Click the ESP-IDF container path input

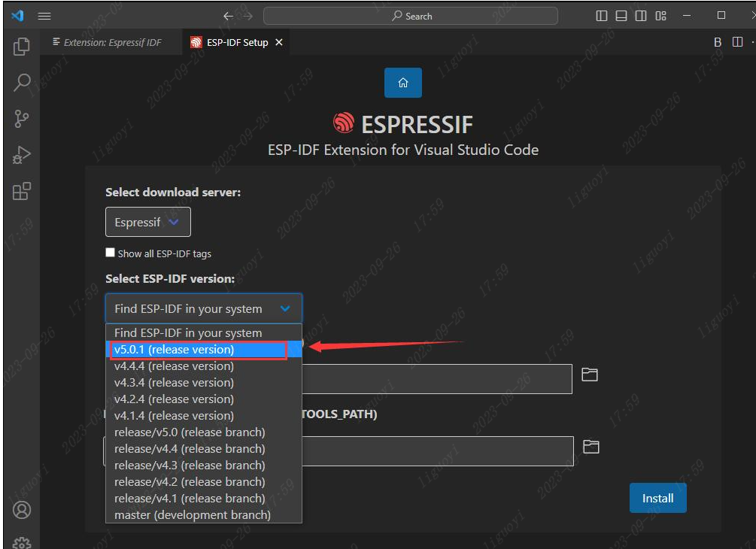(437, 379)
